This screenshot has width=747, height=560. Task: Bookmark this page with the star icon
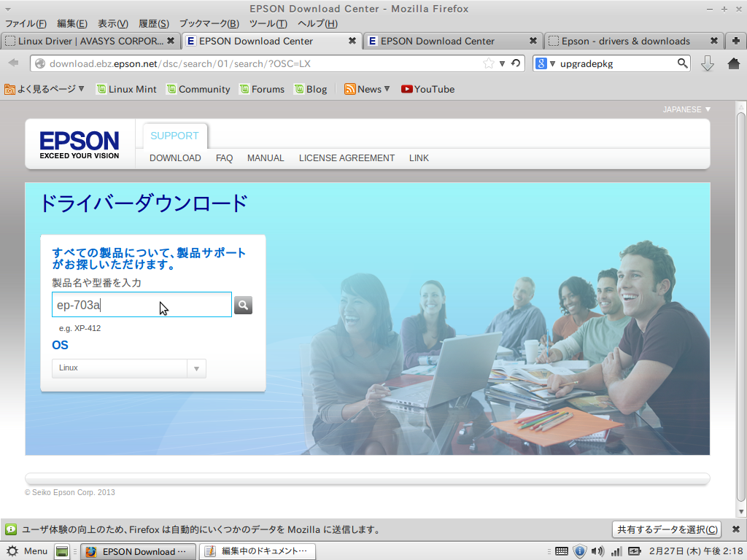[488, 63]
